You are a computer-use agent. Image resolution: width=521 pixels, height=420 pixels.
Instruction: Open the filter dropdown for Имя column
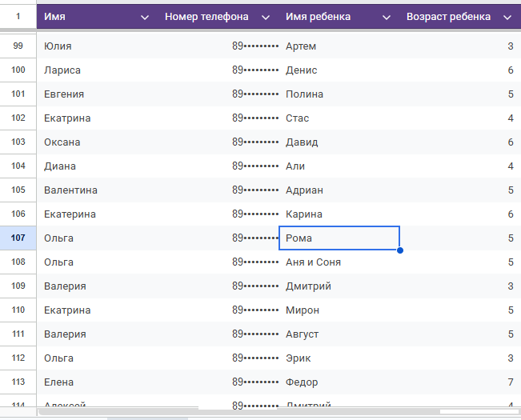click(x=145, y=18)
